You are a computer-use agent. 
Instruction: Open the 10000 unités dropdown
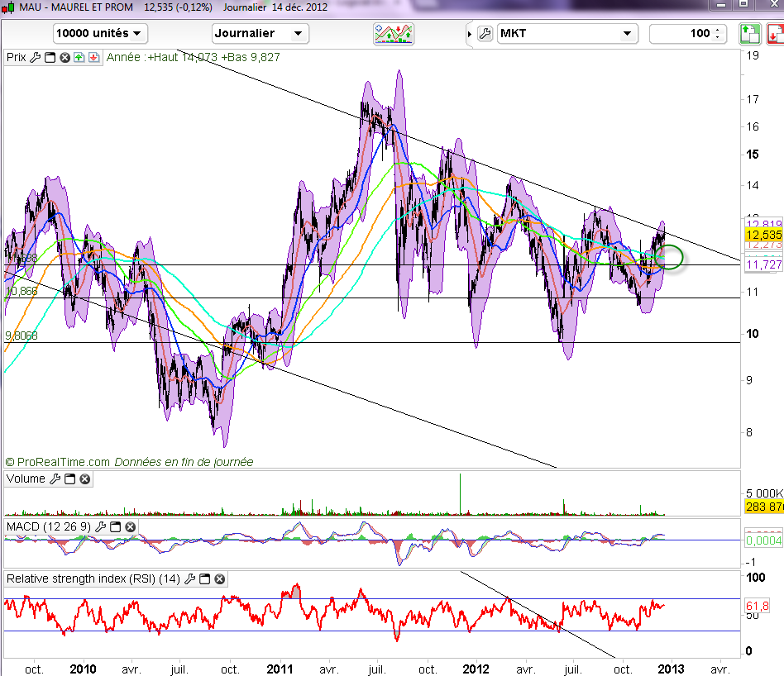coord(100,34)
